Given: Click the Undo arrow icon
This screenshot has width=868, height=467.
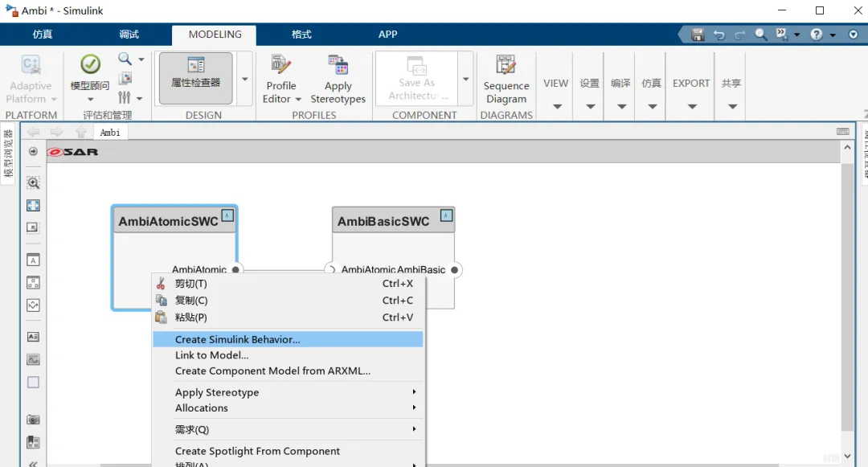Looking at the screenshot, I should pyautogui.click(x=719, y=35).
